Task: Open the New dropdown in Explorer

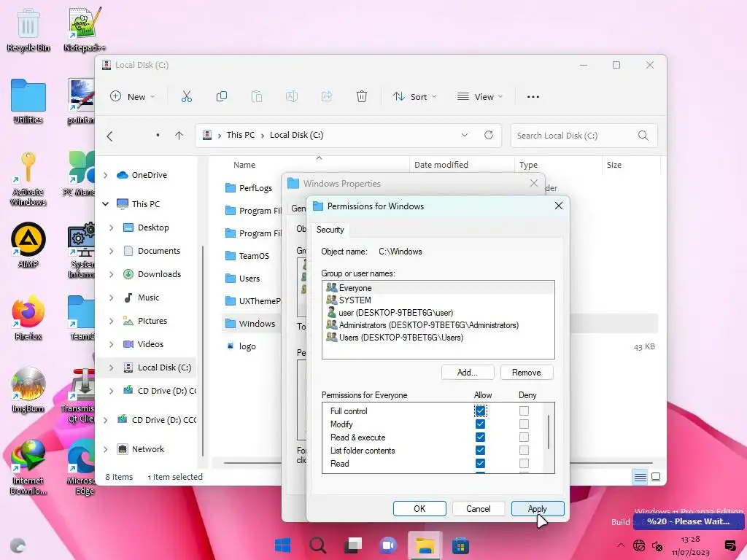Action: [133, 97]
